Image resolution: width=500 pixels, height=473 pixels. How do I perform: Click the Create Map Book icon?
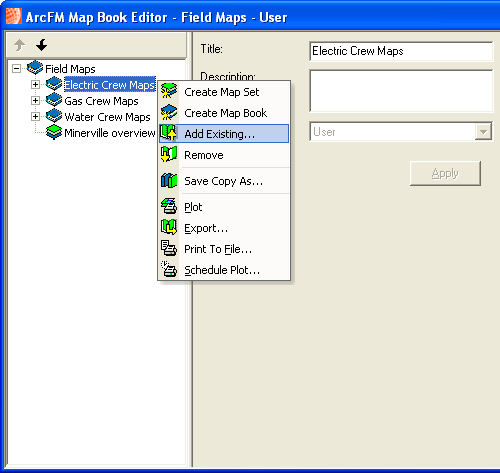coord(169,112)
